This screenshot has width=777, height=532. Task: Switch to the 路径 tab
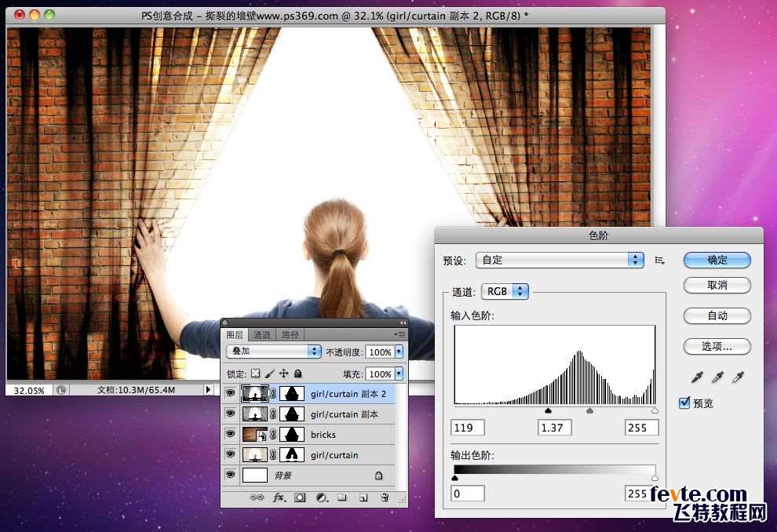point(290,335)
